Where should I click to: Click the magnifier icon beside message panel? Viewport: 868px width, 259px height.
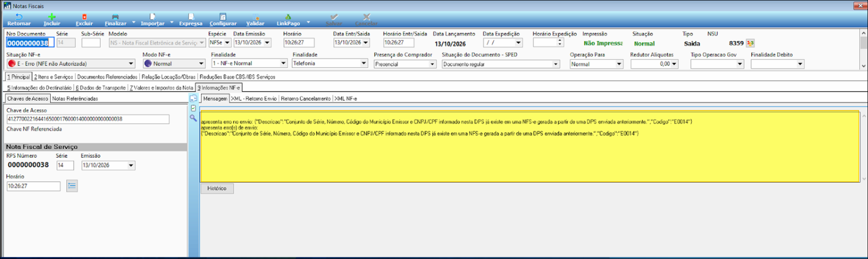point(193,118)
